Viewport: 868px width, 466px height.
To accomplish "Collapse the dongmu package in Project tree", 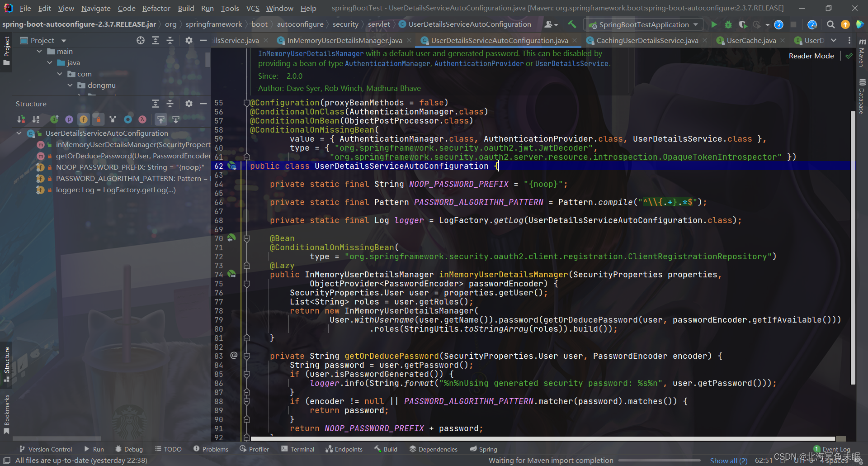I will coord(70,85).
